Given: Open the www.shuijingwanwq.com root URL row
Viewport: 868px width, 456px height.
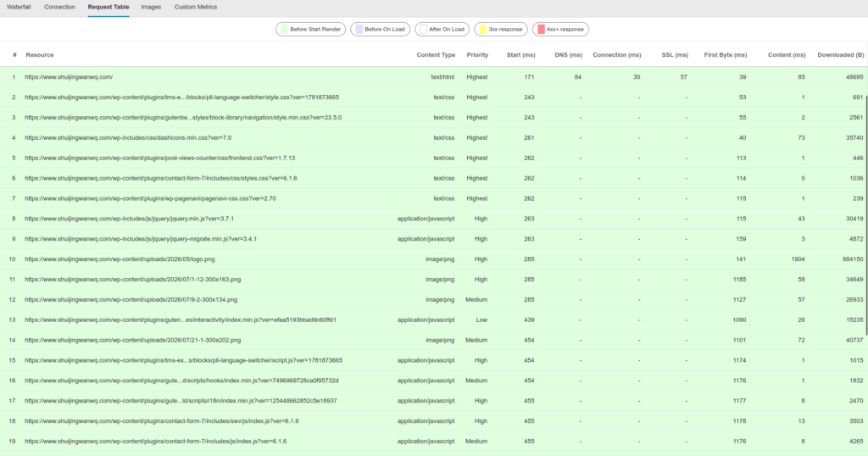Looking at the screenshot, I should pos(69,77).
